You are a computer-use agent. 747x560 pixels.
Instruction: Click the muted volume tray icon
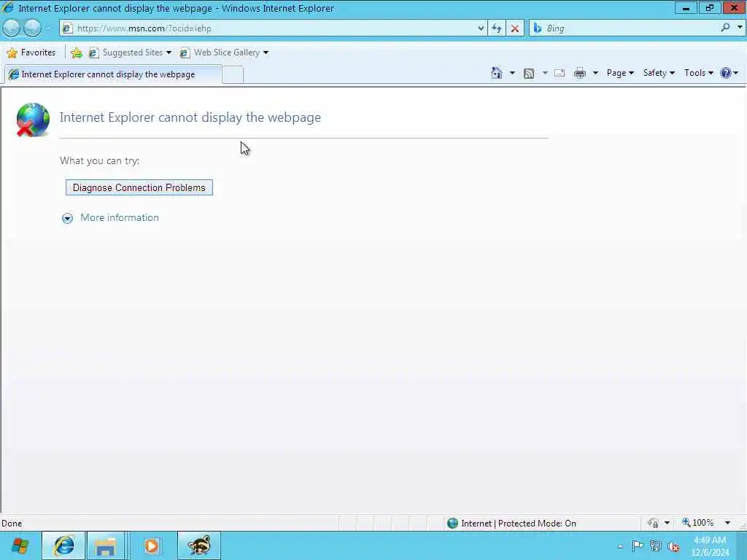tap(673, 545)
